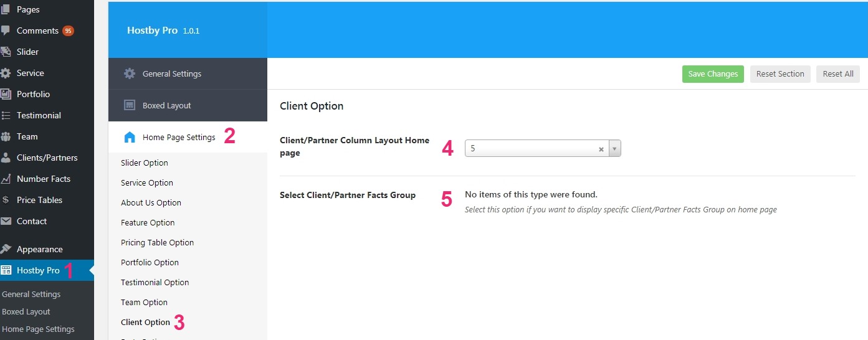Click the Reset All button
868x340 pixels.
(838, 73)
